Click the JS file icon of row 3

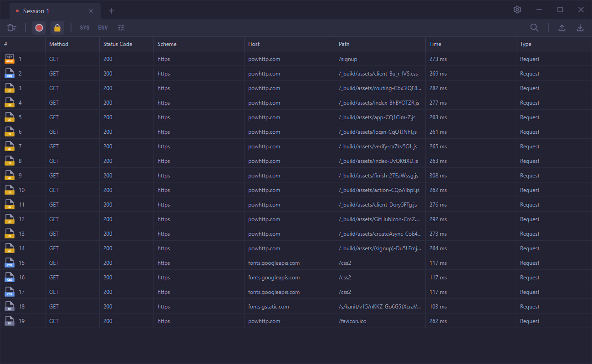[x=10, y=88]
